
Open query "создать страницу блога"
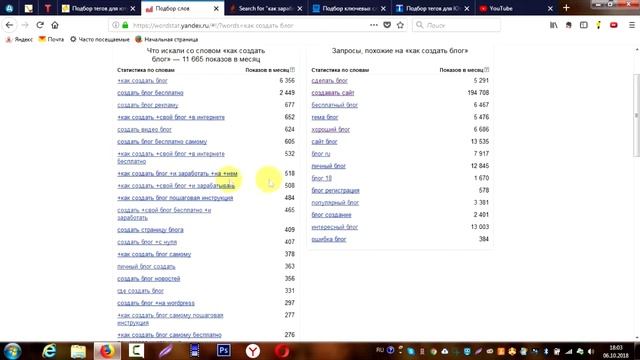point(150,230)
